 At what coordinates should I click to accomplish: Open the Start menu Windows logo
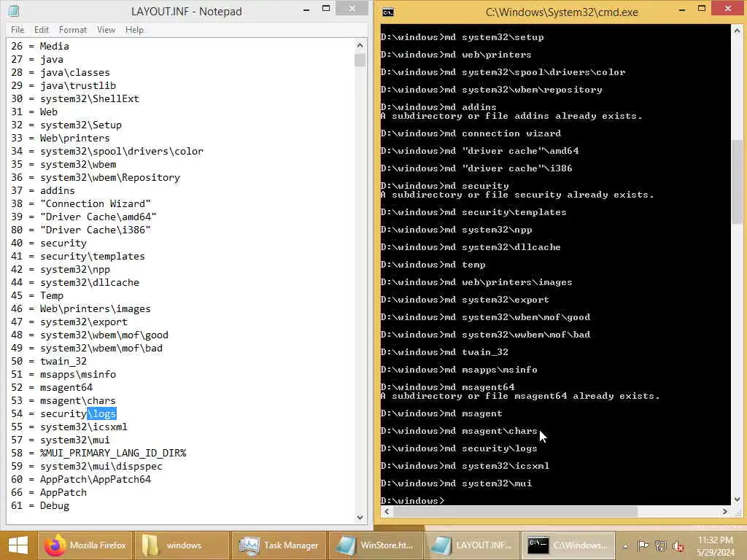pyautogui.click(x=18, y=545)
